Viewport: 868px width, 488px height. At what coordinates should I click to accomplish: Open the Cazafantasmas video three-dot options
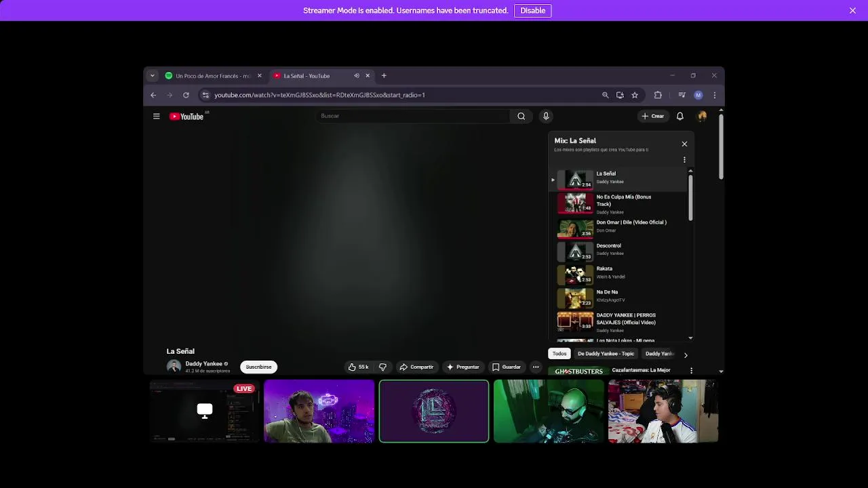click(691, 371)
